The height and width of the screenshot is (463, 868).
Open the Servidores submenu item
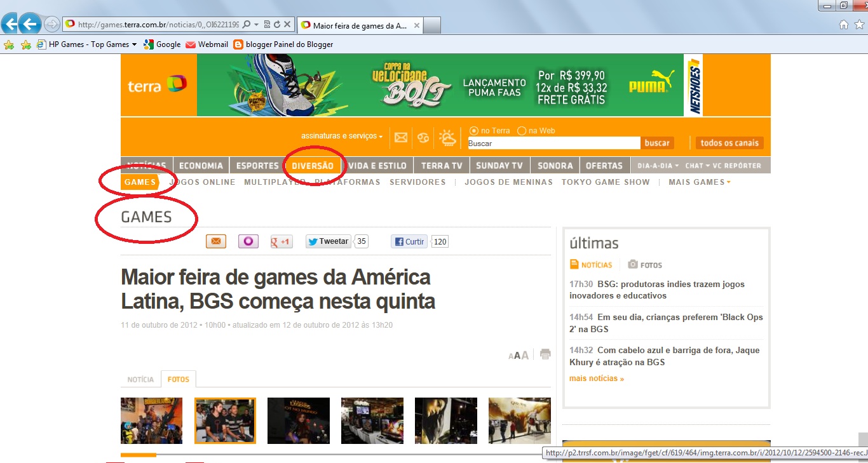(x=417, y=182)
